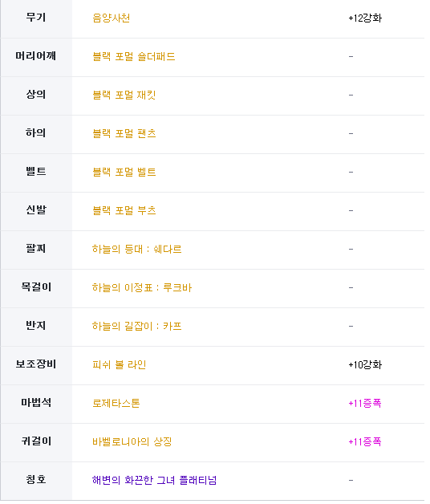Click the +10강화 value for 보조장비

coord(365,365)
